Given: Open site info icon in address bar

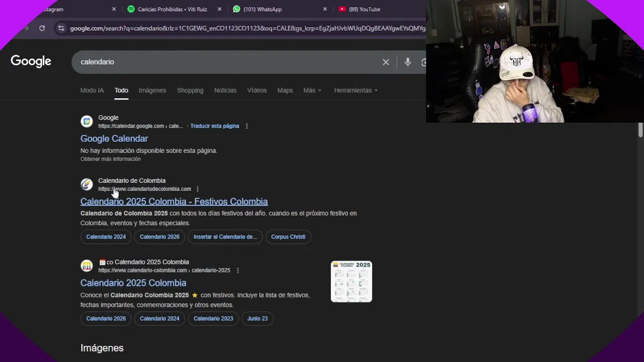Looking at the screenshot, I should [x=61, y=28].
